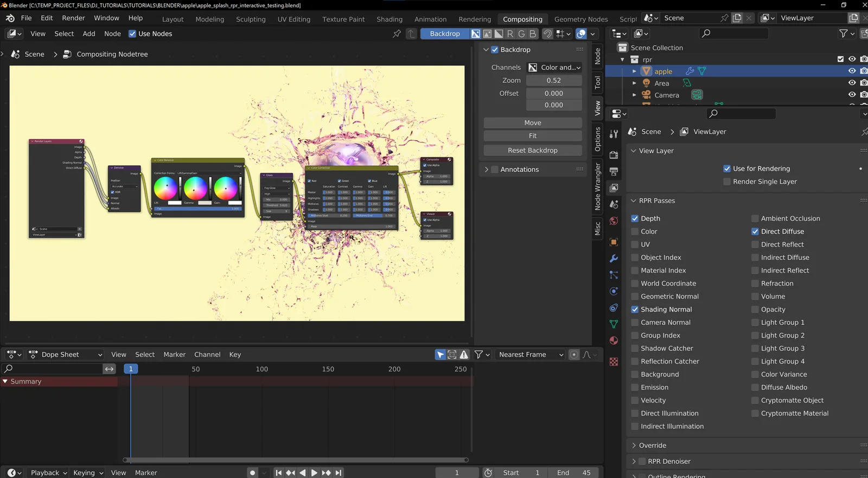Enable the Ambient Occlusion pass
Viewport: 868px width, 478px height.
pyautogui.click(x=755, y=218)
